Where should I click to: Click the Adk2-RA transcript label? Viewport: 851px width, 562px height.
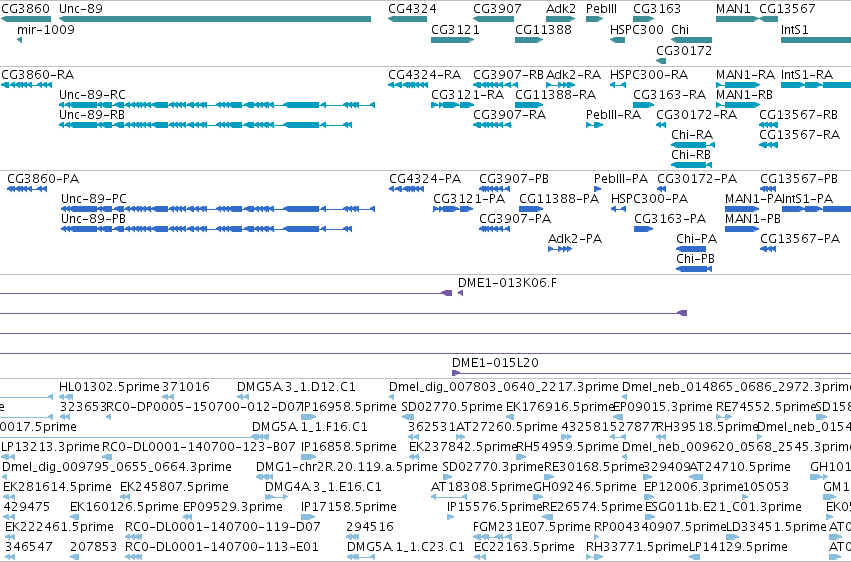click(573, 74)
